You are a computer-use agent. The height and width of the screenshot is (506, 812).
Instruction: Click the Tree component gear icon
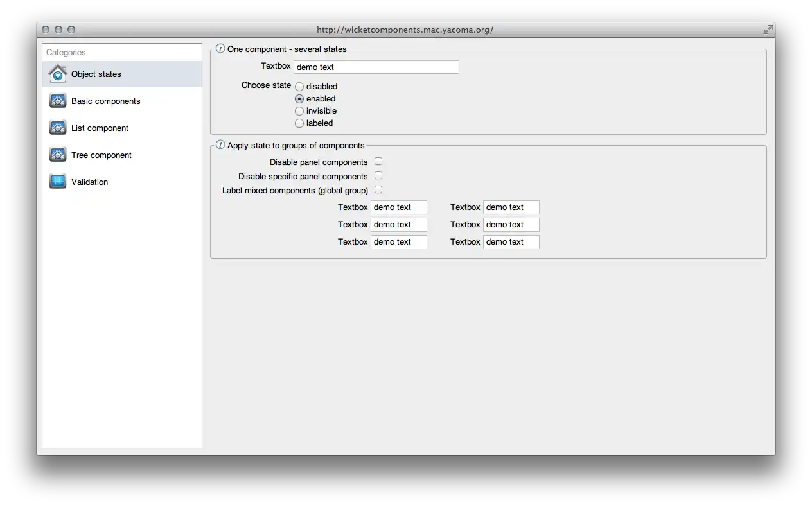coord(58,155)
